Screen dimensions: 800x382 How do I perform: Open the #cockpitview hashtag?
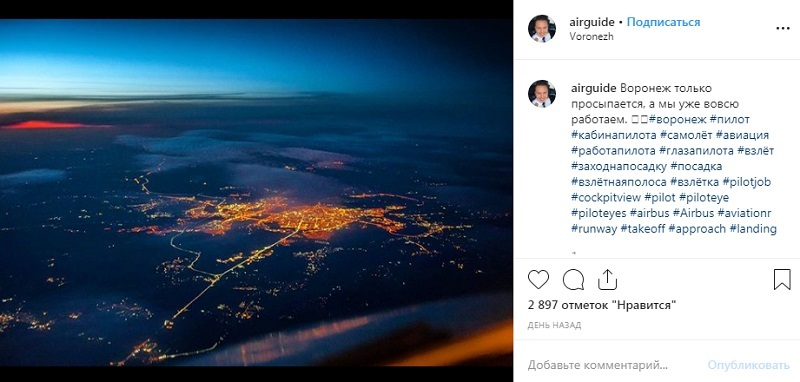(606, 197)
